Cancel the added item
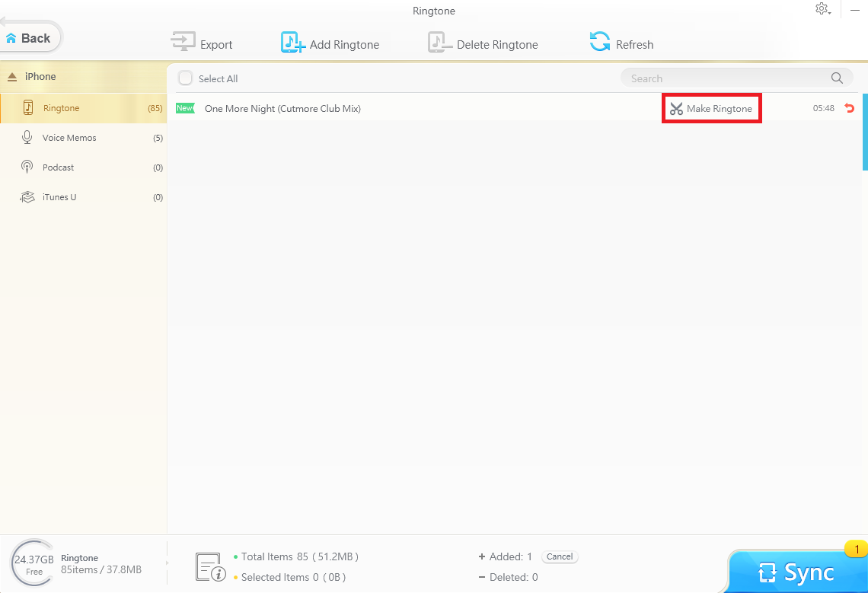The image size is (868, 593). 560,556
